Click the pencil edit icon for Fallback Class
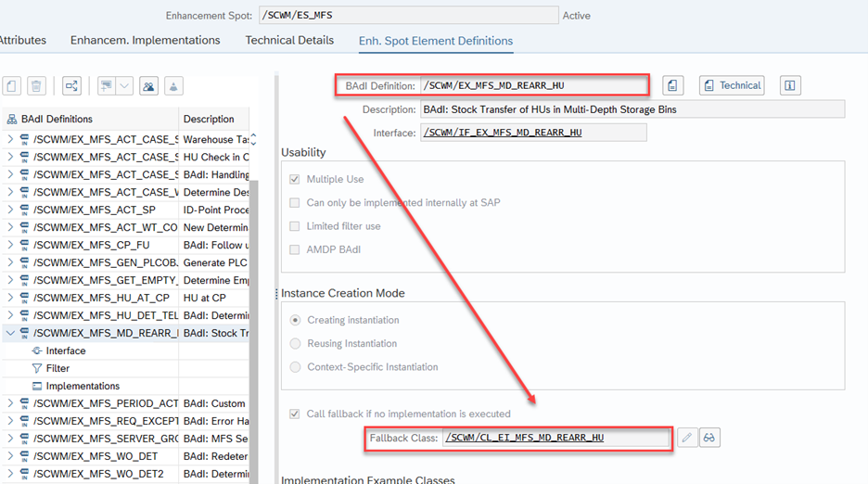This screenshot has width=868, height=484. (x=687, y=438)
